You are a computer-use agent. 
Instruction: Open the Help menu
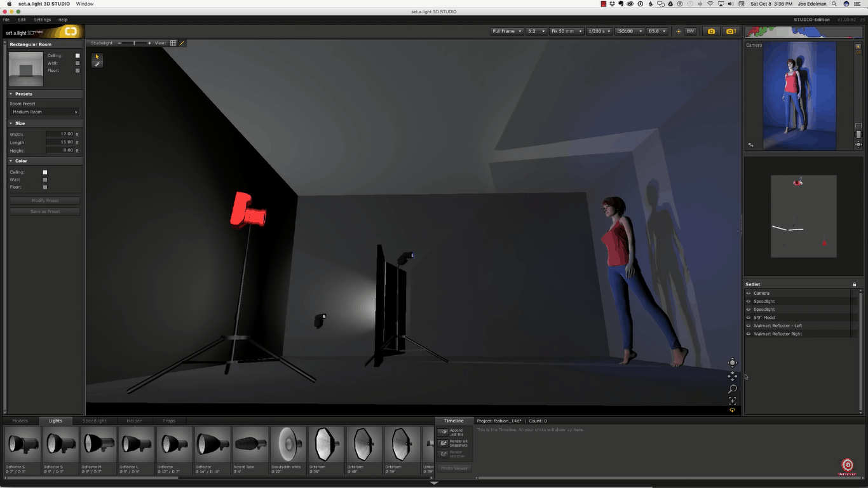tap(63, 20)
